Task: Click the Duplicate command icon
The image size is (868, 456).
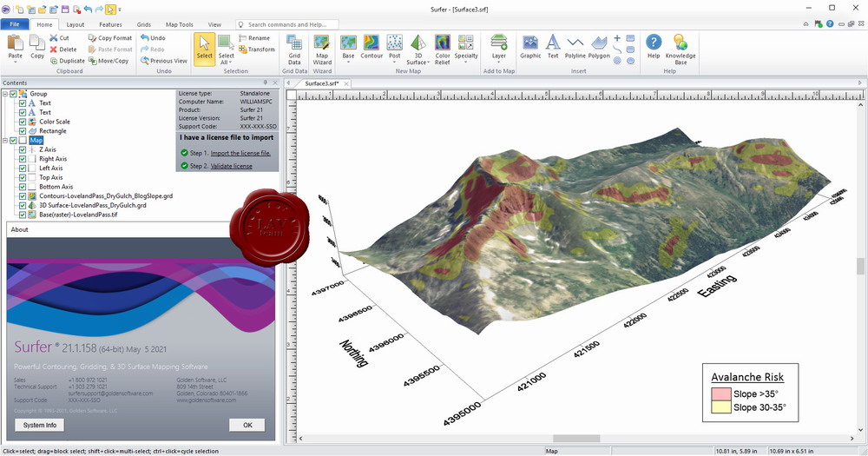Action: (54, 61)
